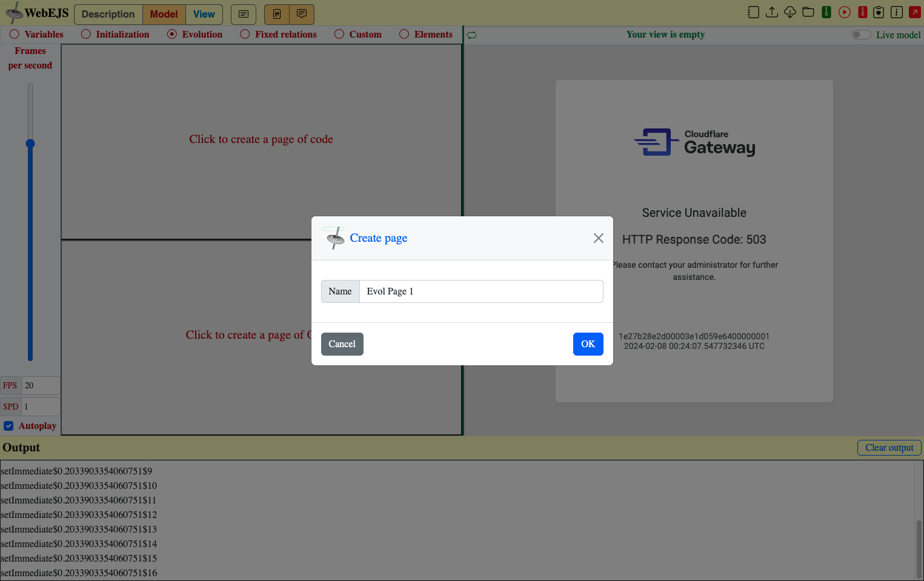Close the Create page dialog with X
Image resolution: width=924 pixels, height=581 pixels.
click(x=599, y=238)
